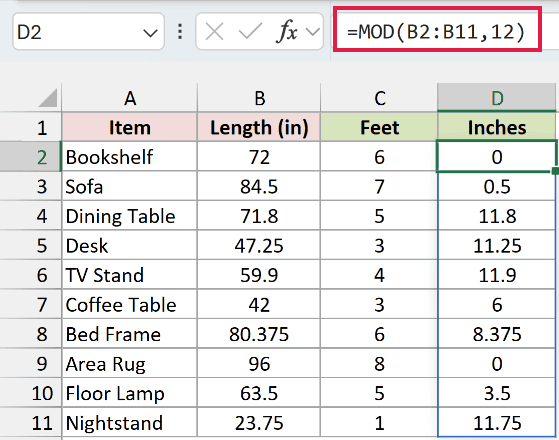Click the "Item" header cell
This screenshot has width=559, height=440.
tap(129, 127)
